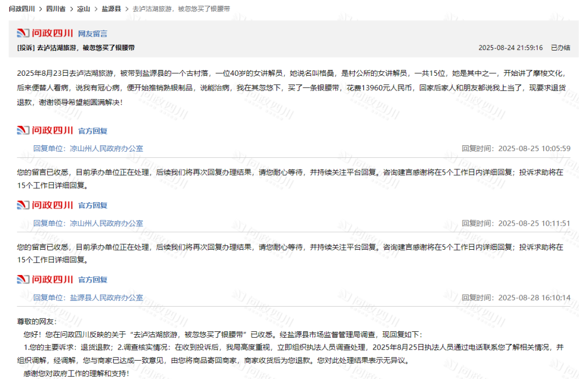Click 凉山州人民政府办公室 in the 10:11:51 reply
This screenshot has height=379, width=588.
(106, 223)
